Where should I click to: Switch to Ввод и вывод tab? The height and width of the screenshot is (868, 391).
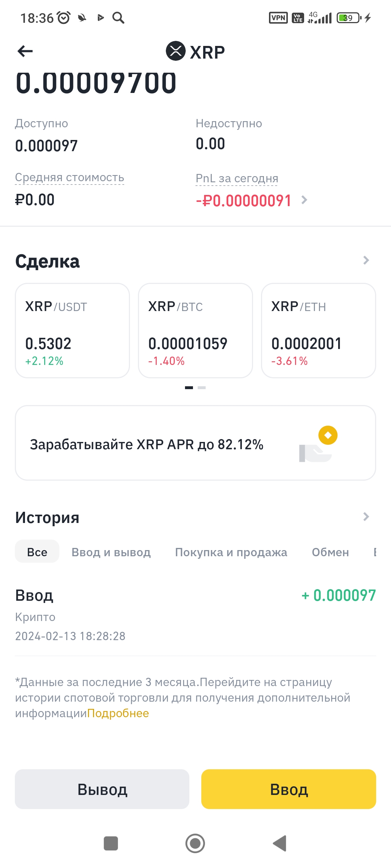pos(111,552)
